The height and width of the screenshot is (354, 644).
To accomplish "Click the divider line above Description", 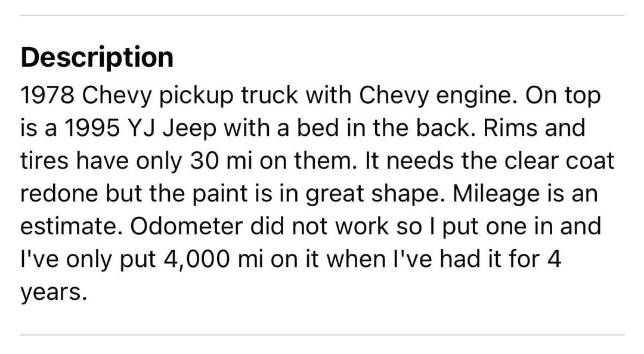I will [322, 15].
